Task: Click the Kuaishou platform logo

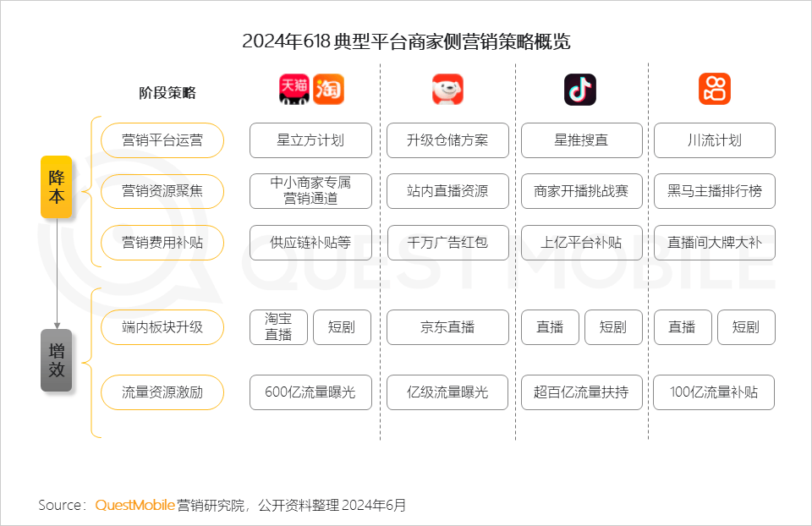Action: [713, 88]
